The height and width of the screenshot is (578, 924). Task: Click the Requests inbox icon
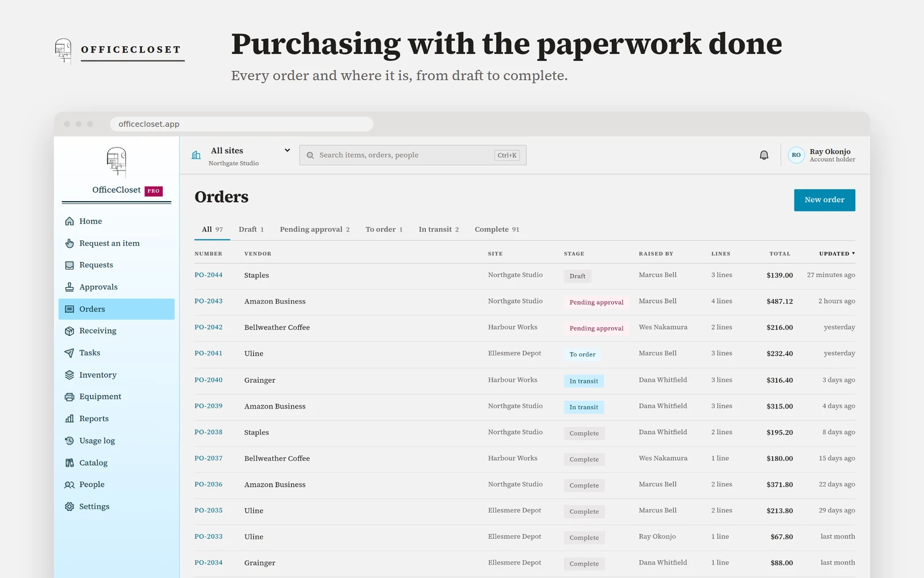pos(69,265)
